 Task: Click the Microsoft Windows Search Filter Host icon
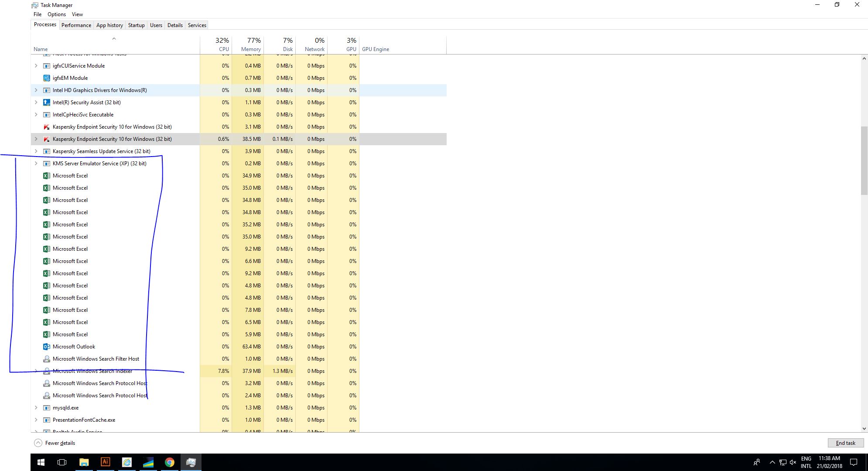[46, 359]
